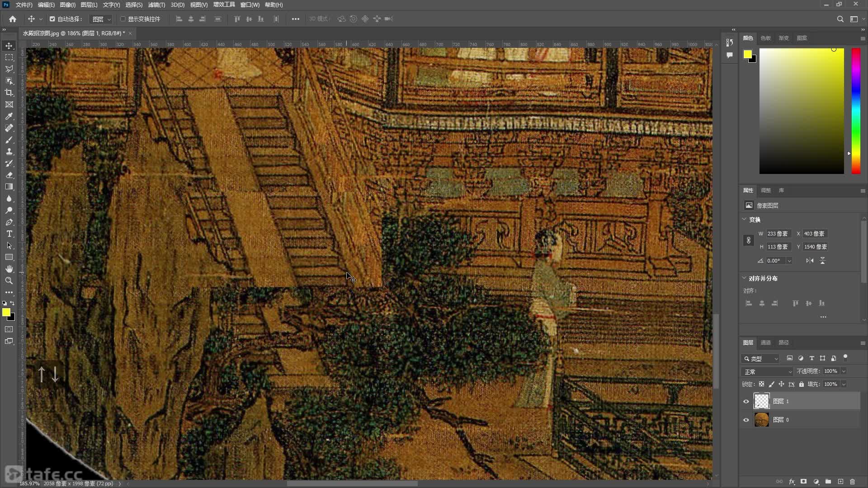Select the Zoom tool
The width and height of the screenshot is (868, 488).
pyautogui.click(x=9, y=281)
